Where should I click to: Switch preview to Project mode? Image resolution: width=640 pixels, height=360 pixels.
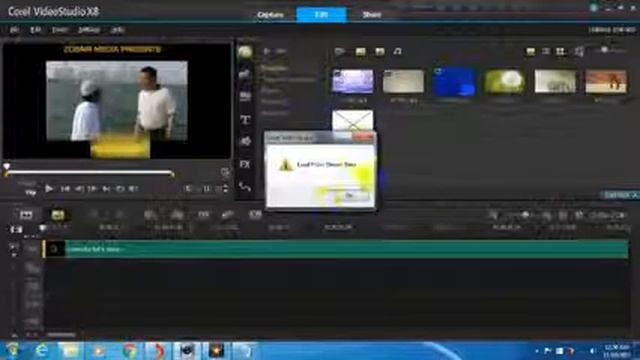28,184
